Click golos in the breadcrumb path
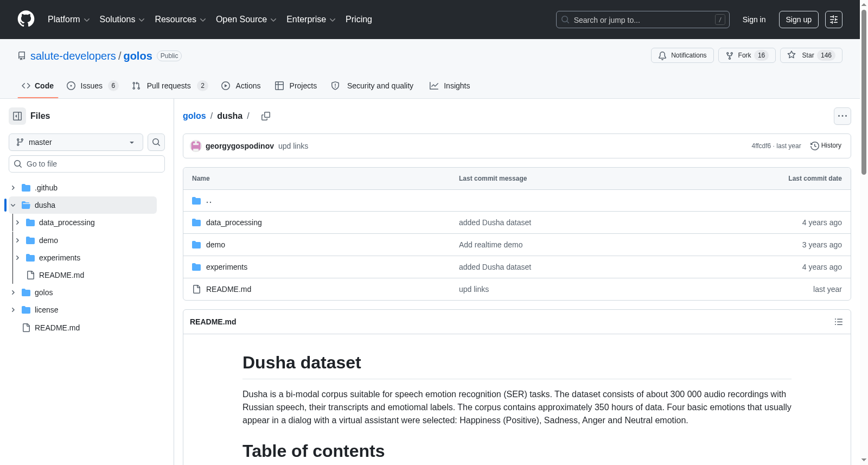The width and height of the screenshot is (868, 465). click(x=194, y=116)
